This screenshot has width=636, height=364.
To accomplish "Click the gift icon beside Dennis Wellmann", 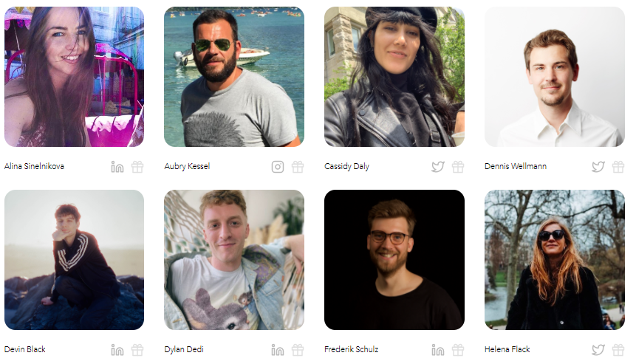I will click(618, 167).
